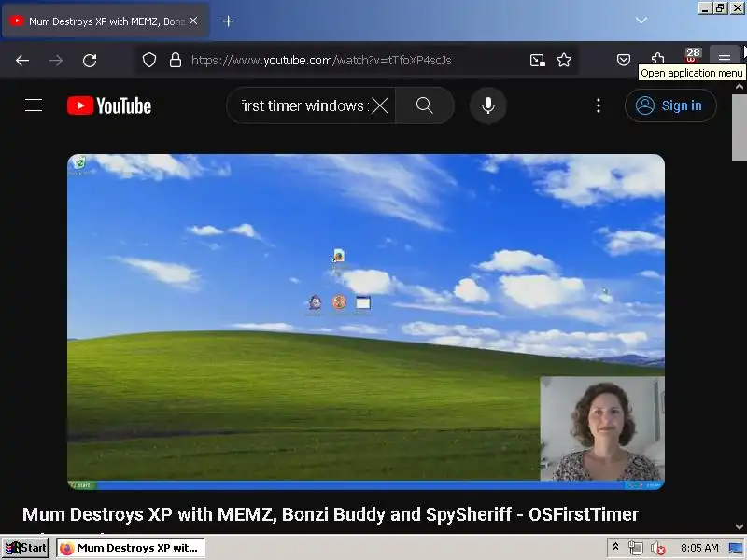This screenshot has height=560, width=747.
Task: Click the network tray icon
Action: click(x=636, y=548)
